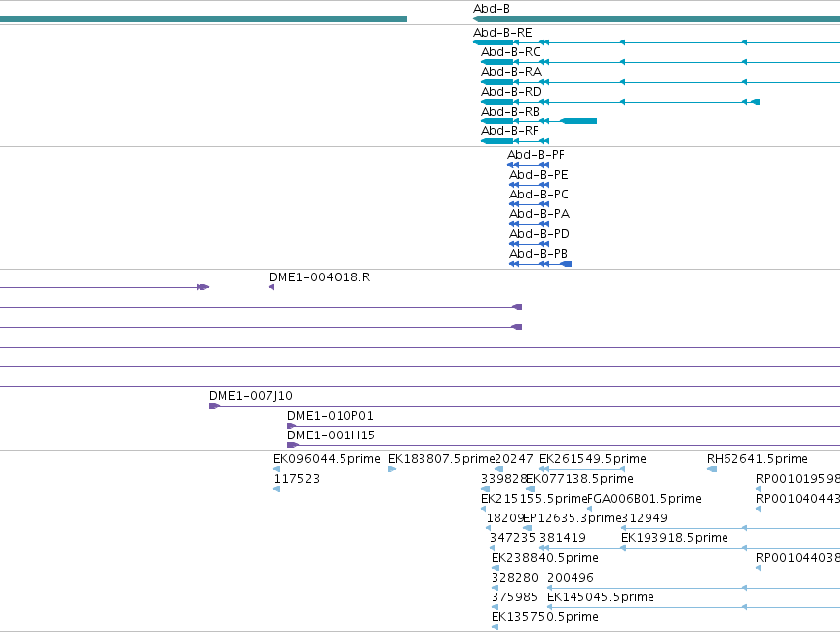Click the 117523 arrow glyph
The height and width of the screenshot is (632, 840).
(x=277, y=489)
